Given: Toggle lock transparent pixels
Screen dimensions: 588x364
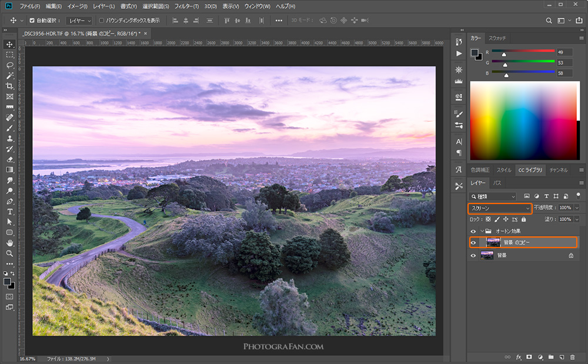Looking at the screenshot, I should (488, 219).
